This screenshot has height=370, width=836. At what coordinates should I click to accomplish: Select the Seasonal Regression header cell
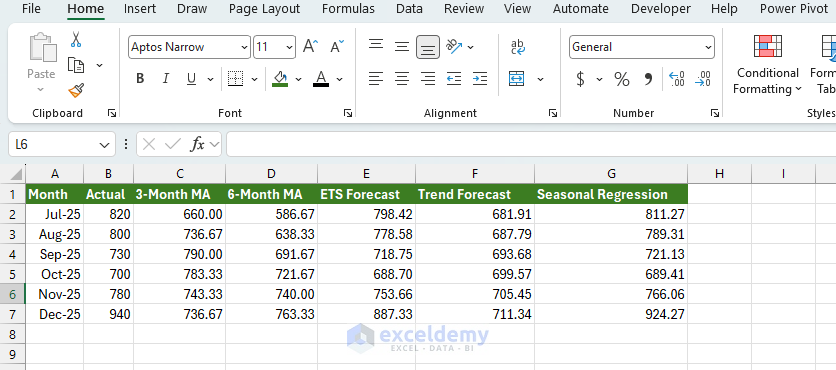coord(611,194)
